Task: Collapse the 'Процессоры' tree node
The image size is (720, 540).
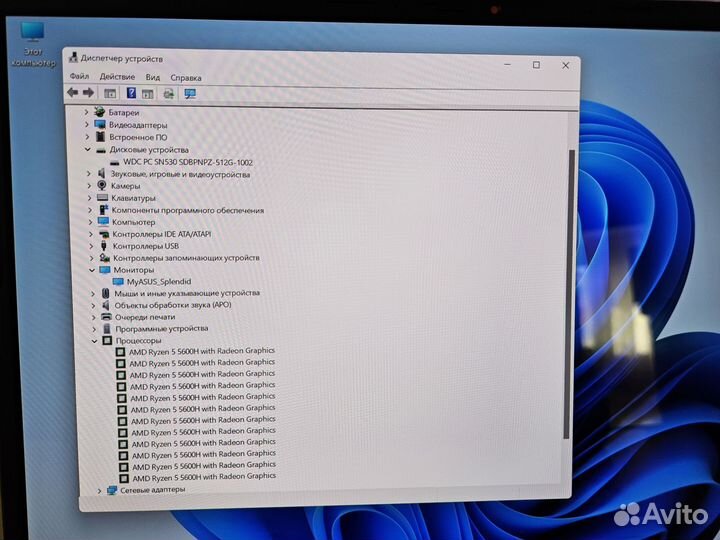Action: (x=93, y=341)
